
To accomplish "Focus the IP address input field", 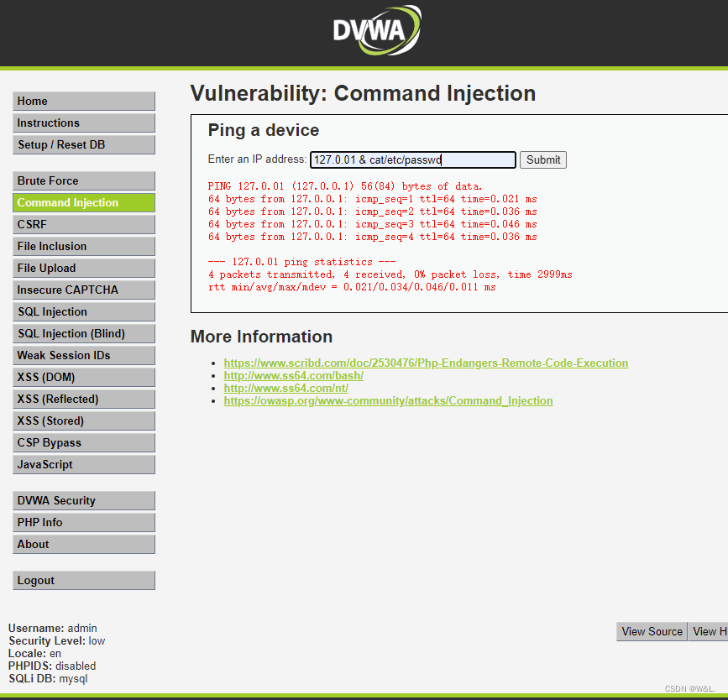I will (x=413, y=160).
